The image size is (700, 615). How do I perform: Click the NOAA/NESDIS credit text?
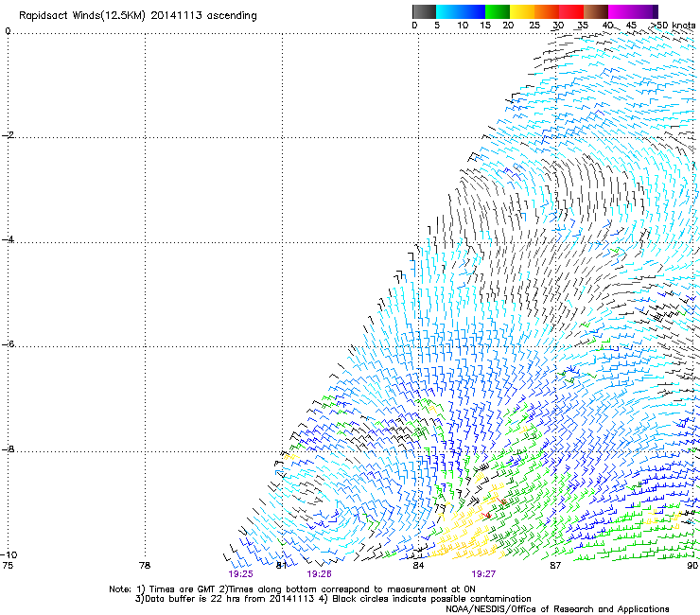click(x=557, y=608)
